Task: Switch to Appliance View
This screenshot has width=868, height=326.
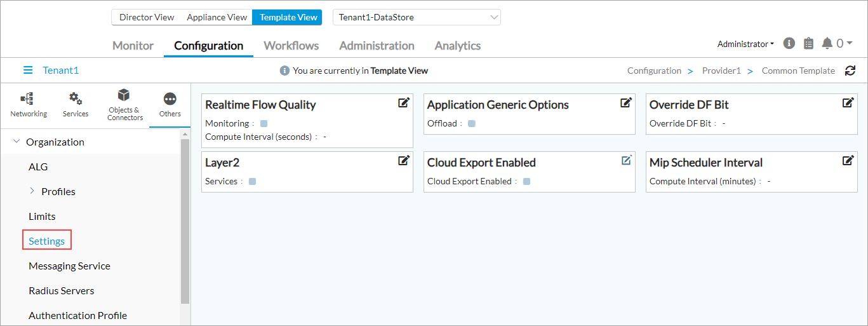Action: 217,17
